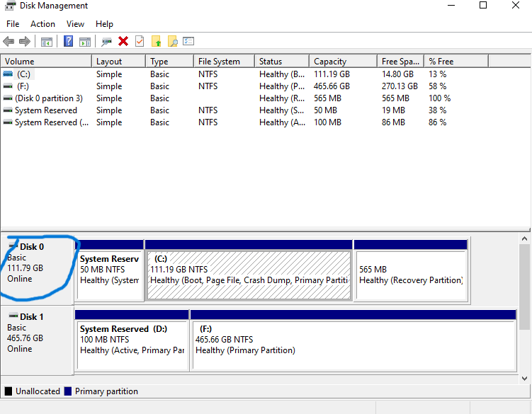Select the System Reserved (D:) partition block
Viewport: 532px width, 414px height.
point(132,340)
